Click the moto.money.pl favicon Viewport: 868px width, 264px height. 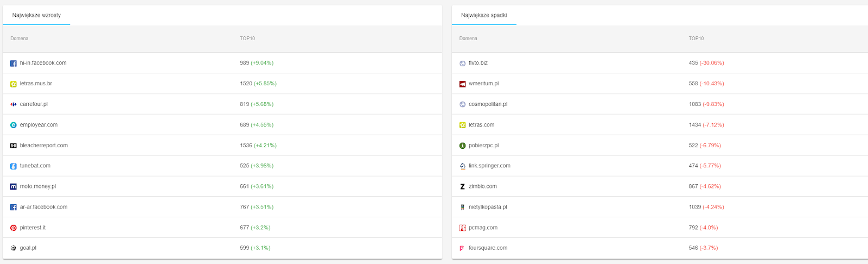[14, 187]
